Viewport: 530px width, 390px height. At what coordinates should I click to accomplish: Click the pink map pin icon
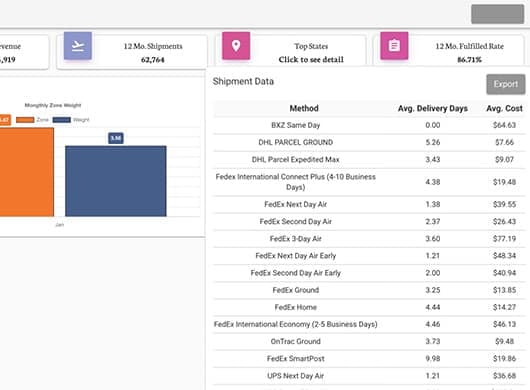(236, 46)
